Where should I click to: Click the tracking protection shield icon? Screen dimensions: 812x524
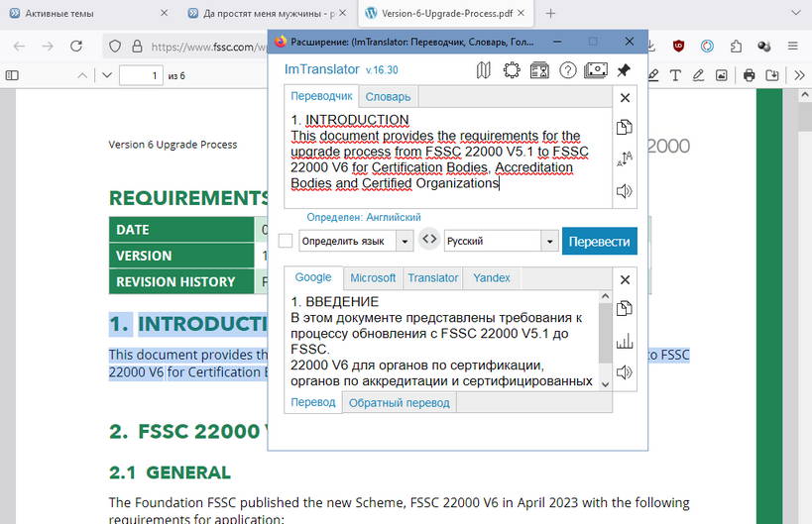[115, 47]
